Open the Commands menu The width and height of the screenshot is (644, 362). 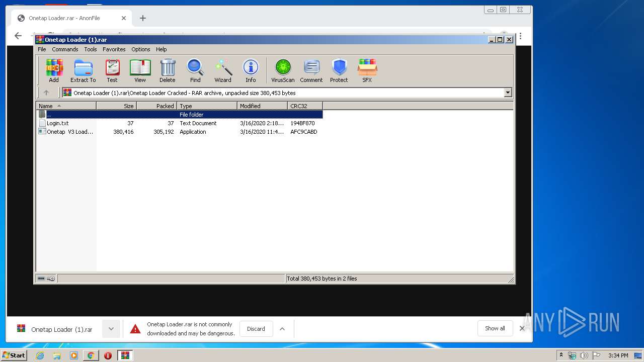point(65,49)
